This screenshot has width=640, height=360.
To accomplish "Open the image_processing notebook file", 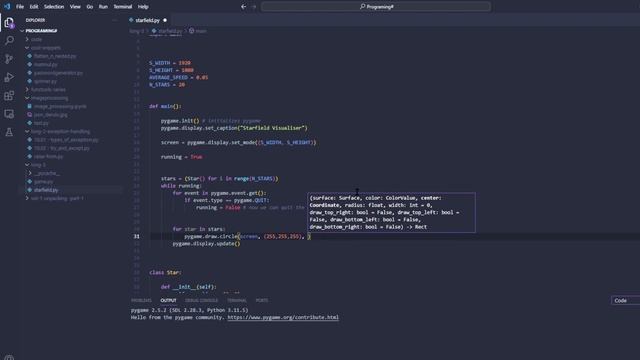I will click(60, 107).
